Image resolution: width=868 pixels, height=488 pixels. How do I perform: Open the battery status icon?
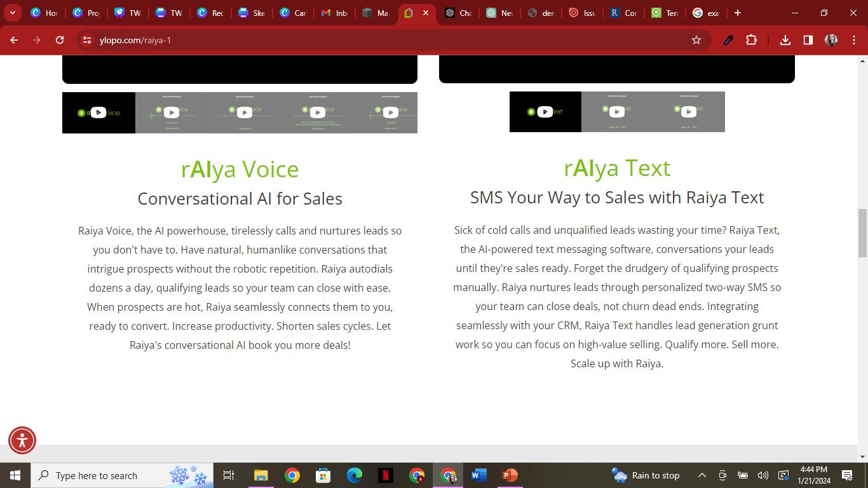click(x=743, y=475)
